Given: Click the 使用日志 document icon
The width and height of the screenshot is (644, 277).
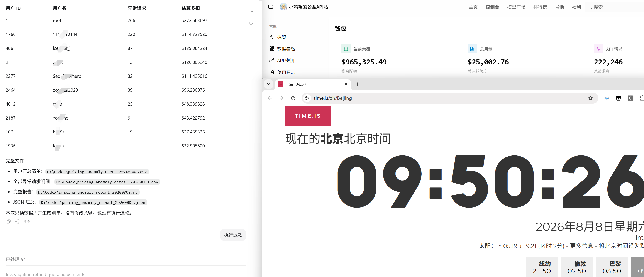Looking at the screenshot, I should pyautogui.click(x=272, y=72).
